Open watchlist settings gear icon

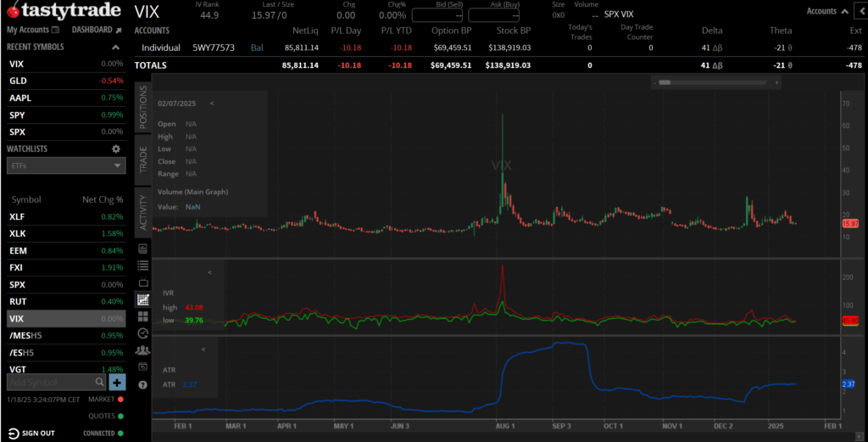116,148
